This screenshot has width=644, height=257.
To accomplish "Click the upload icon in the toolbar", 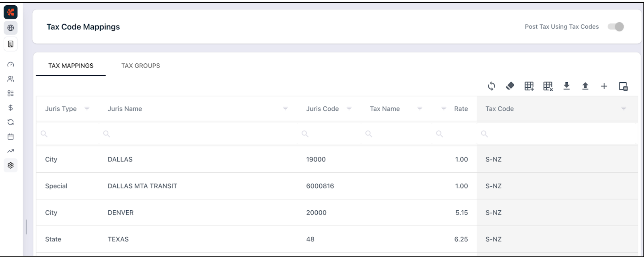I will 585,86.
